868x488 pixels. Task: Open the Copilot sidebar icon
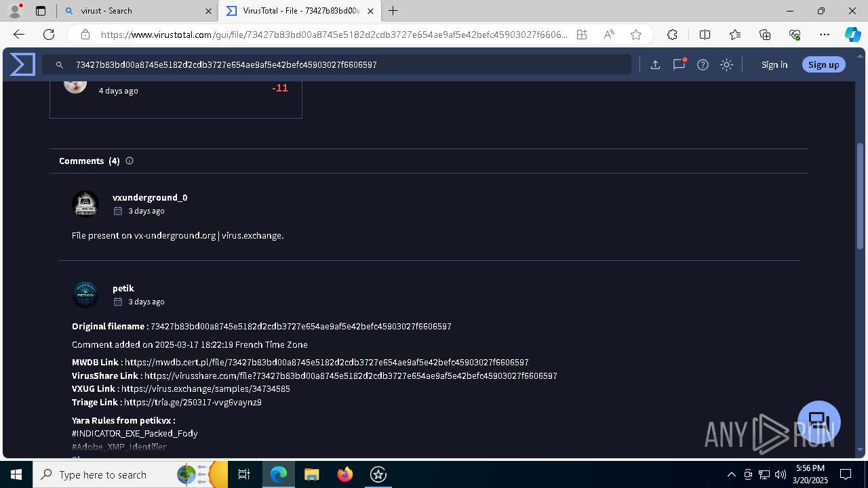click(852, 35)
